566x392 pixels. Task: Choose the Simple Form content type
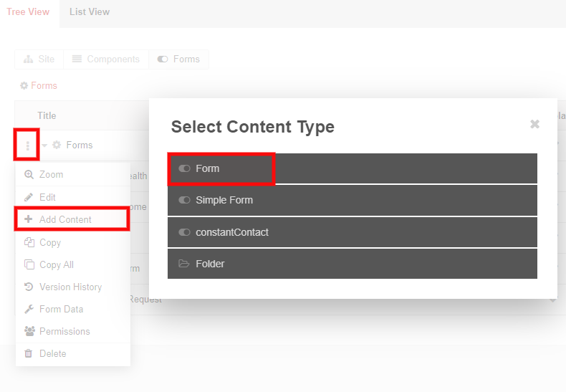point(352,201)
